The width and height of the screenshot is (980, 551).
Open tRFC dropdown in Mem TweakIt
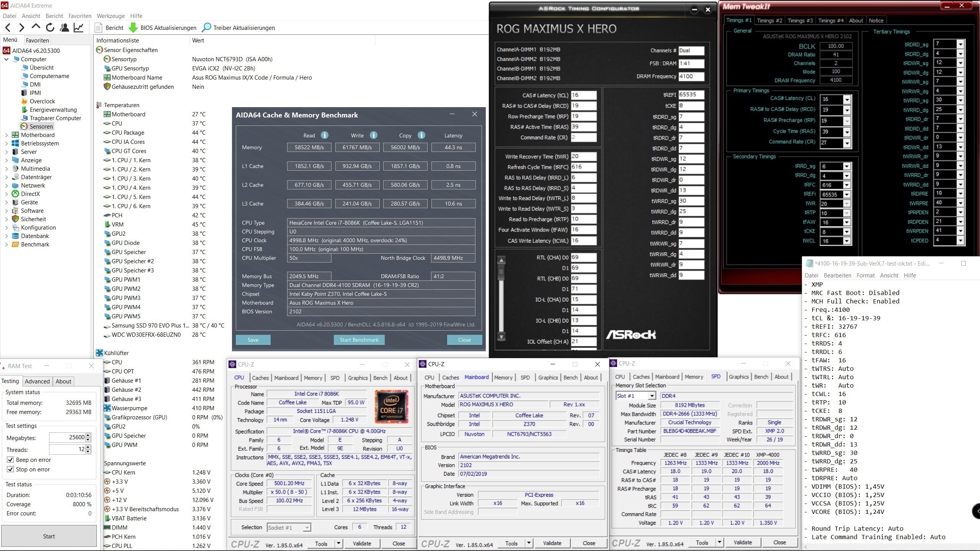tap(847, 185)
